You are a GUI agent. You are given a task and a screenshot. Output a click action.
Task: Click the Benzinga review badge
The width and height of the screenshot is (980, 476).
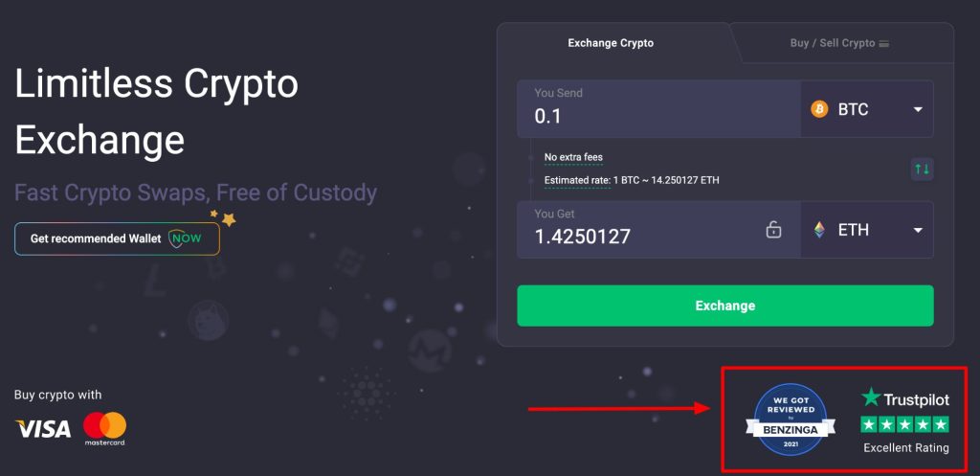point(791,419)
